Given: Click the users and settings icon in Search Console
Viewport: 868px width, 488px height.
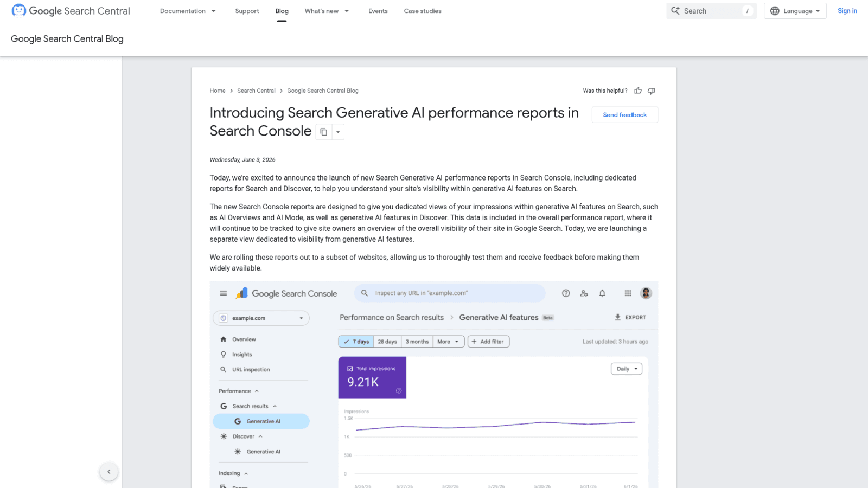Looking at the screenshot, I should (x=584, y=293).
